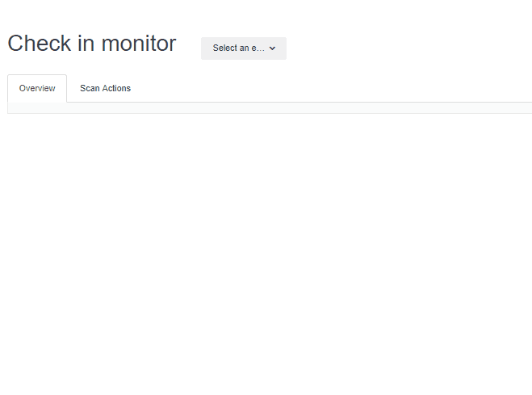Image resolution: width=532 pixels, height=395 pixels.
Task: Click the 'Select an e...' label text
Action: coord(238,48)
